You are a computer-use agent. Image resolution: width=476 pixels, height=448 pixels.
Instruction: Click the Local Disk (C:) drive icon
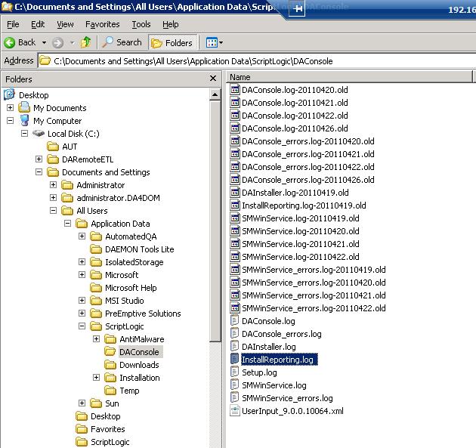(x=38, y=134)
